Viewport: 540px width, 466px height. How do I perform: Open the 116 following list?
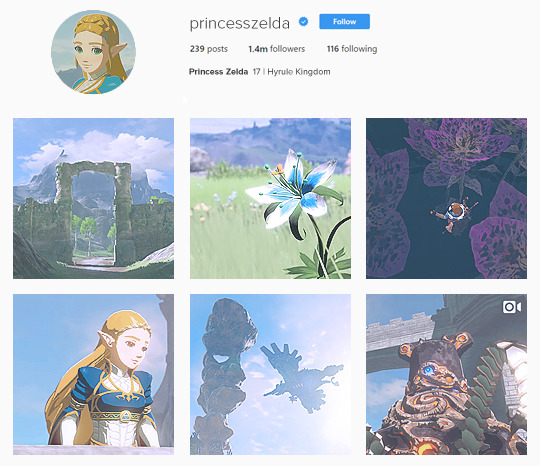coord(352,49)
